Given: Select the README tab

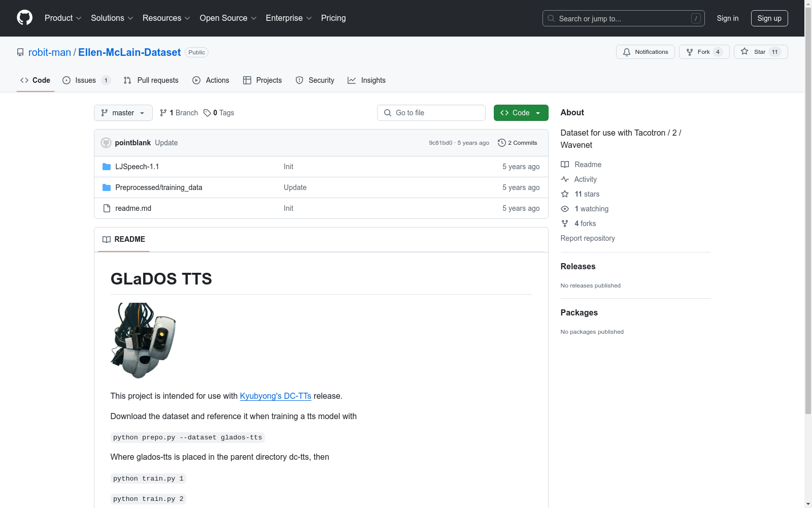Looking at the screenshot, I should coord(124,239).
